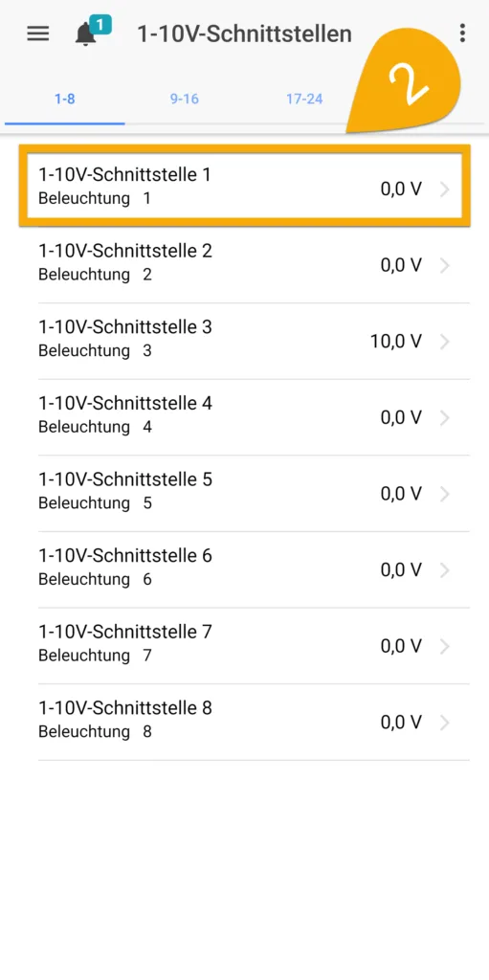Switch to the 17-24 tab
Viewport: 489px width, 980px height.
[x=304, y=99]
